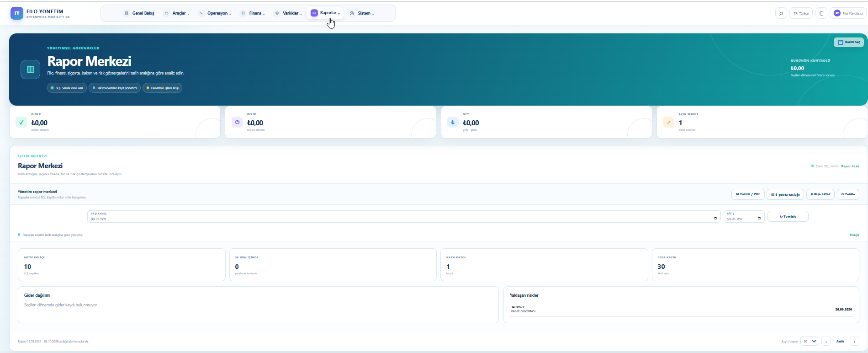868x353 pixels.
Task: Click the SQL Server canlı veri chip
Action: (x=67, y=88)
